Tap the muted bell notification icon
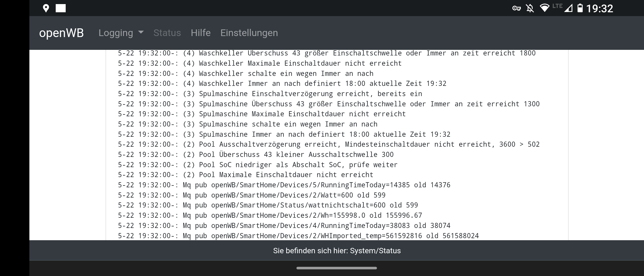644x276 pixels. (x=530, y=8)
